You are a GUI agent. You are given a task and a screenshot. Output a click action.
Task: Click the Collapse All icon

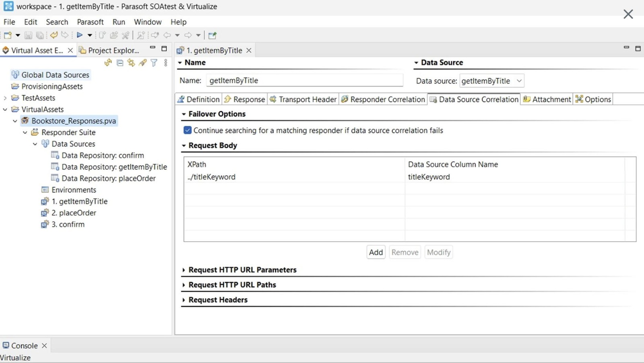[120, 63]
